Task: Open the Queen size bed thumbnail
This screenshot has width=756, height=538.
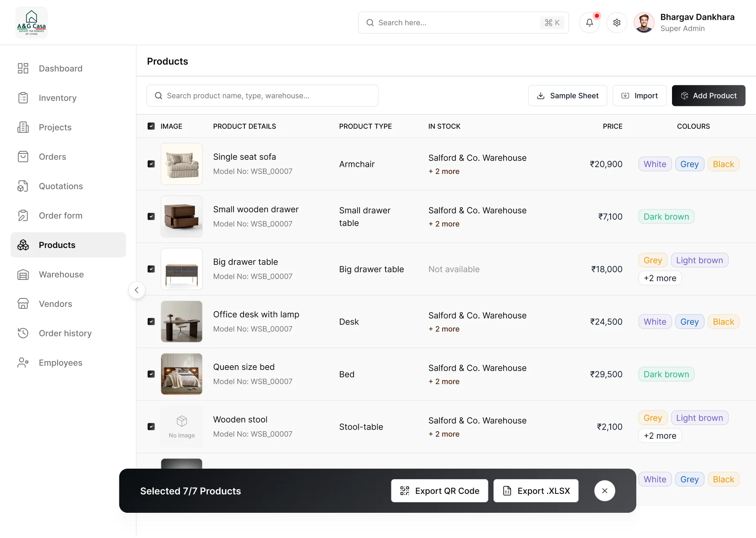Action: coord(182,374)
